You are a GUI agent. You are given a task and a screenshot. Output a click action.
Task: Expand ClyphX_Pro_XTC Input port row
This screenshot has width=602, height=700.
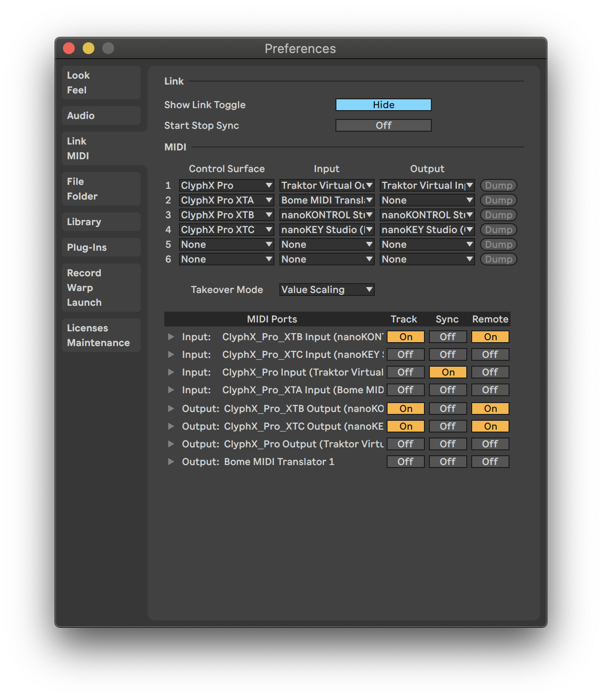[171, 354]
